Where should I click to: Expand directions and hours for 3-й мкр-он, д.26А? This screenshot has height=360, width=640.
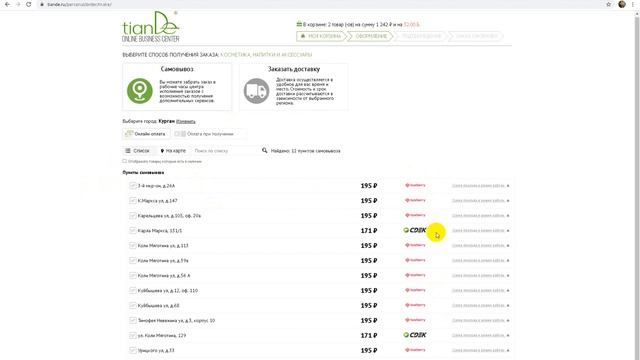point(480,186)
